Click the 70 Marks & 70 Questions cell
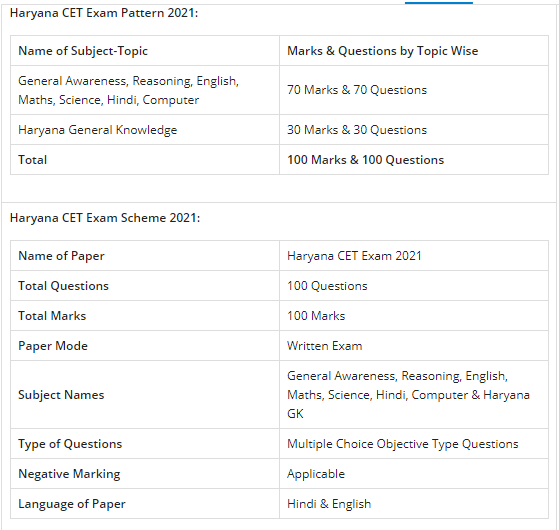The width and height of the screenshot is (559, 530). click(x=414, y=90)
